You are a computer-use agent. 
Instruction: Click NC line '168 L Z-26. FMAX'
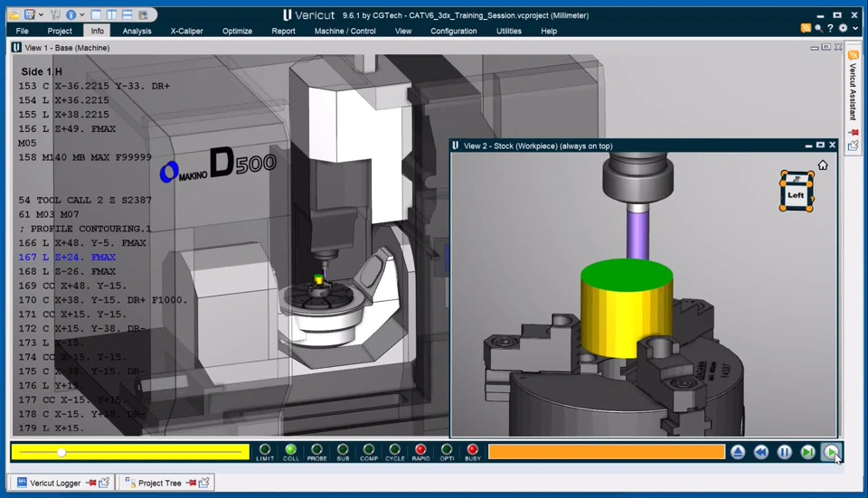(67, 272)
